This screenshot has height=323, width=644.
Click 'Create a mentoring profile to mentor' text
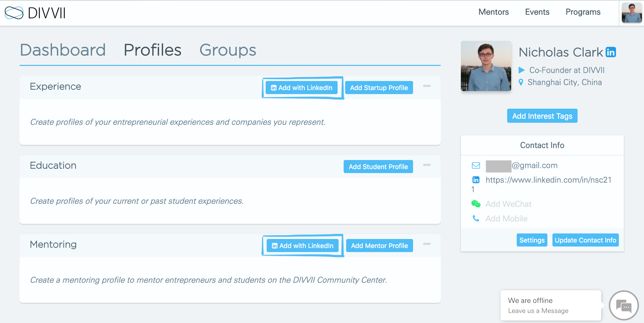[x=208, y=280]
